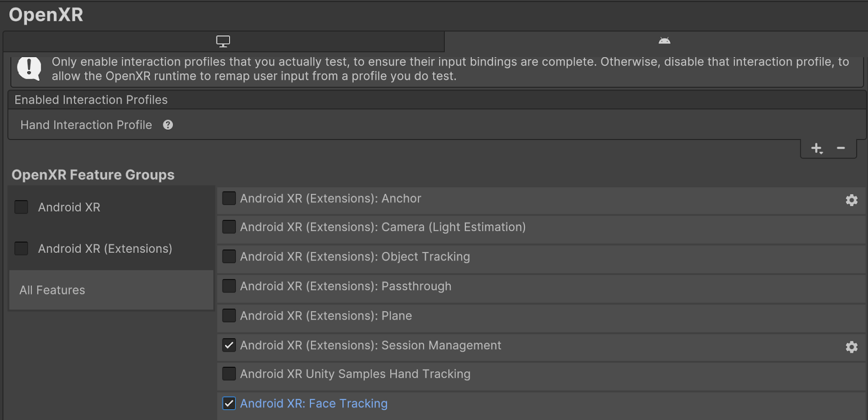The width and height of the screenshot is (868, 420).
Task: Uncheck the Session Management feature
Action: click(x=229, y=345)
